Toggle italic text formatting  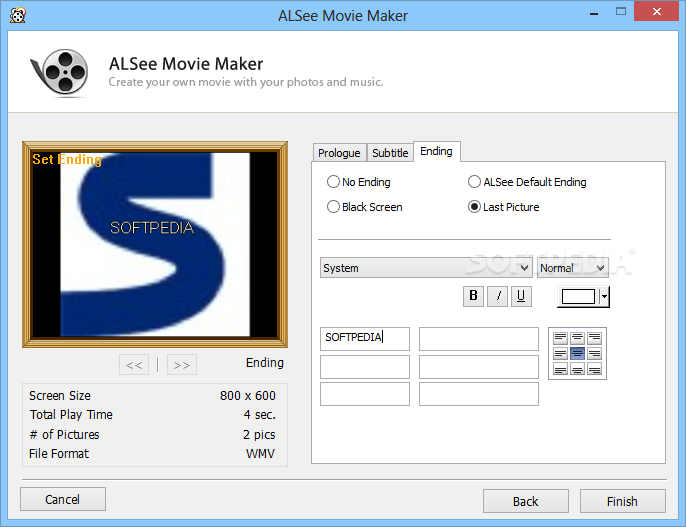tap(497, 296)
